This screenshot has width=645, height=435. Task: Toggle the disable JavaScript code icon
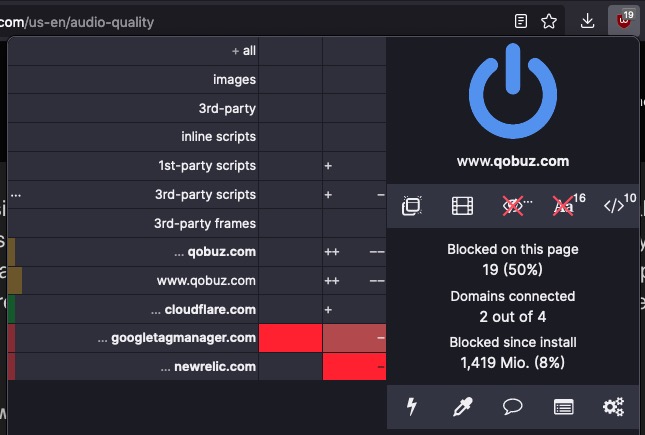[x=614, y=206]
